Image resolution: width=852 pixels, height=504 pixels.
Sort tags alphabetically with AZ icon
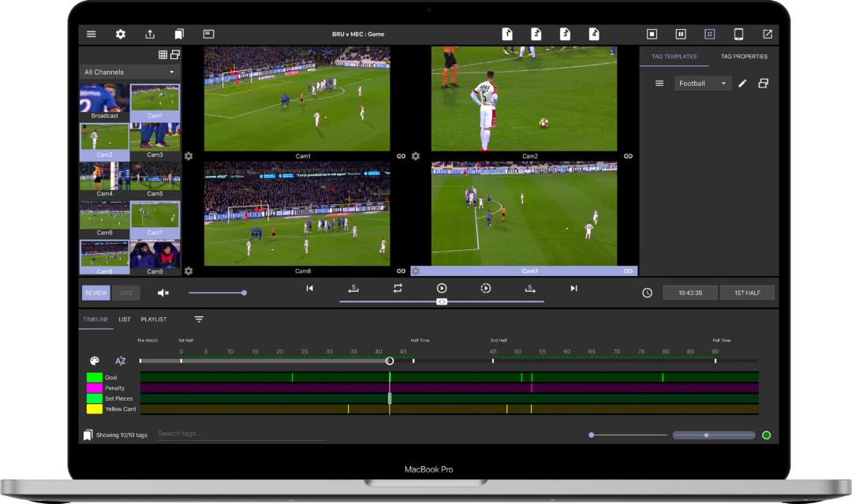point(121,360)
